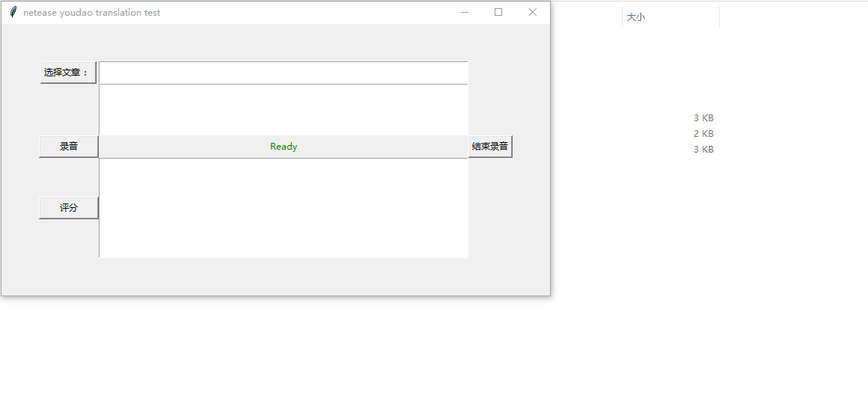Close the netease youdao translation test window
Screen dimensions: 868x398
click(x=533, y=12)
